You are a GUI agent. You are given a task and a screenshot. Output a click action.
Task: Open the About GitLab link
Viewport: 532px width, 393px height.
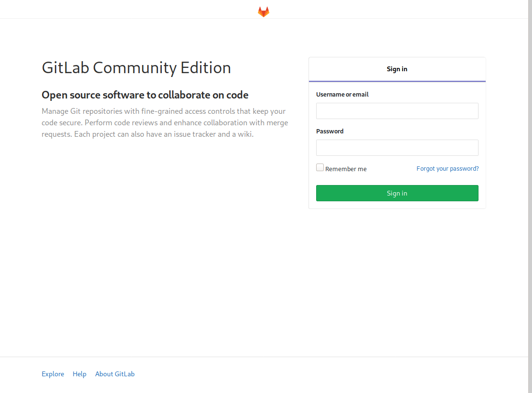click(115, 374)
